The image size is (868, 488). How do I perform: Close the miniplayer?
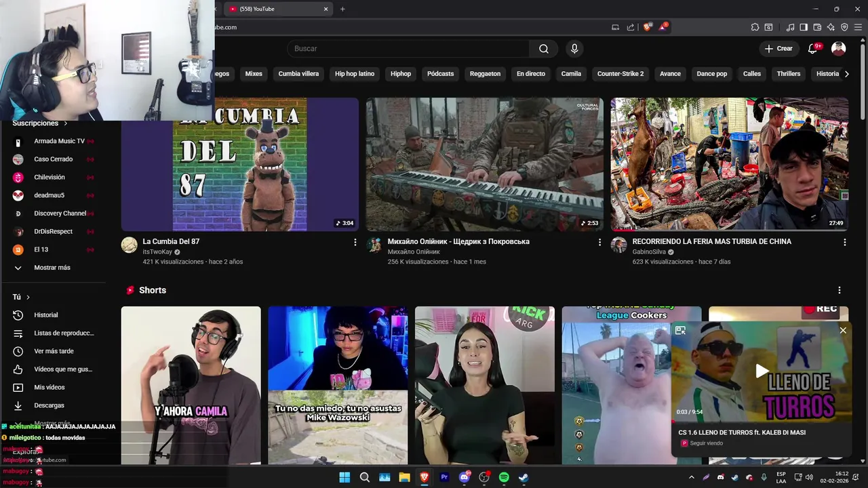843,330
